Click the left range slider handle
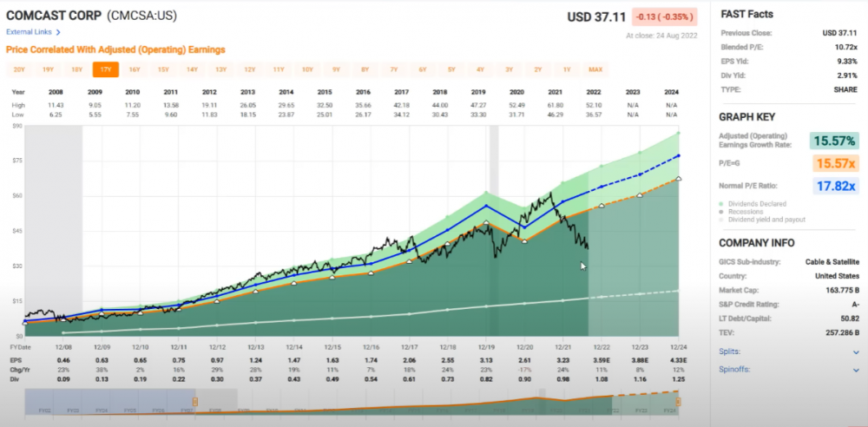This screenshot has height=427, width=868. click(194, 402)
